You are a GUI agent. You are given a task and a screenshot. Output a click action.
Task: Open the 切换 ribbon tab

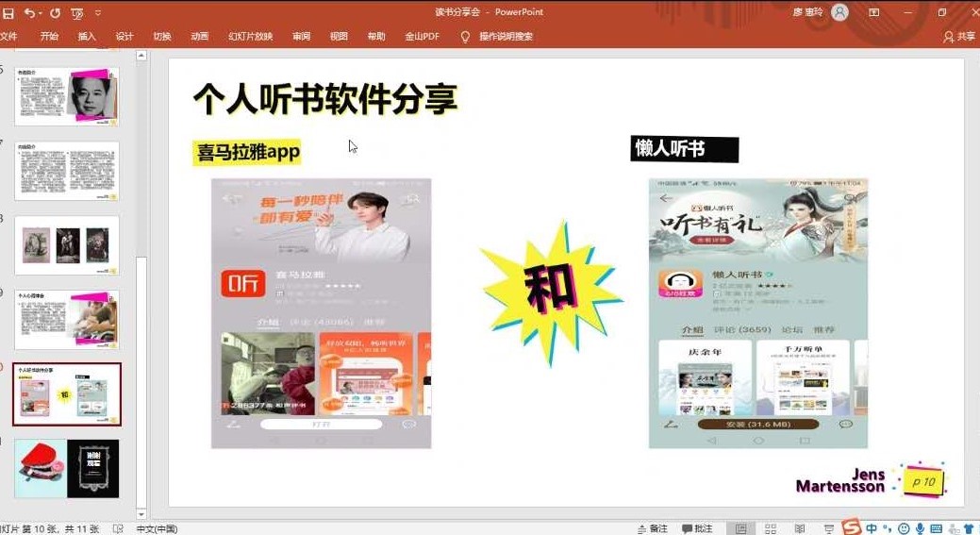pos(162,36)
